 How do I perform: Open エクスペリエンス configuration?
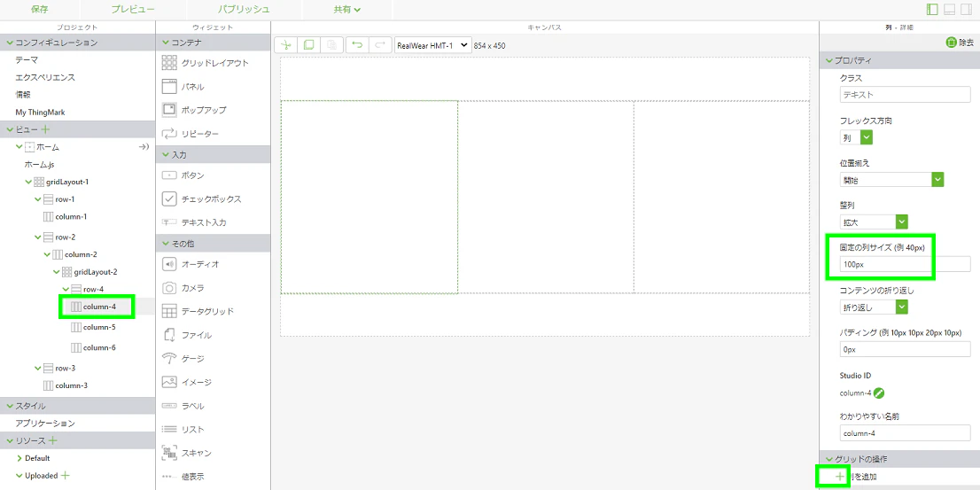(x=45, y=77)
